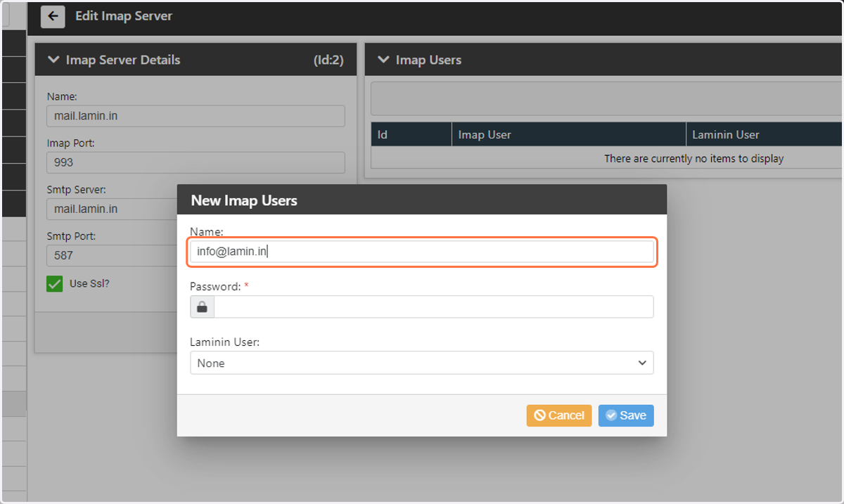
Task: Collapse the Imap Users panel chevron
Action: (x=383, y=60)
